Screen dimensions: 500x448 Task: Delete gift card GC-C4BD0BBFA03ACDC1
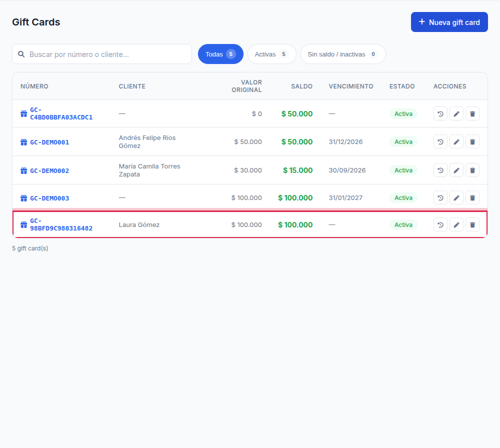coord(472,114)
